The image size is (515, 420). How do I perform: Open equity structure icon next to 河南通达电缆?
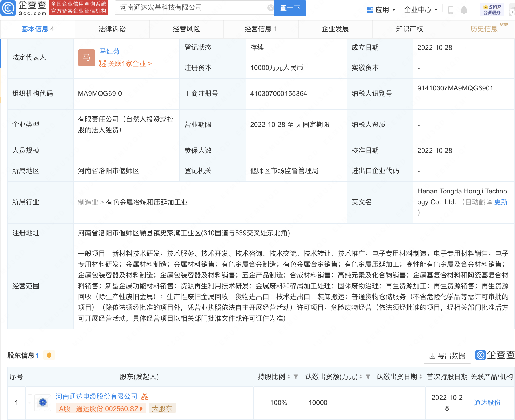145,396
